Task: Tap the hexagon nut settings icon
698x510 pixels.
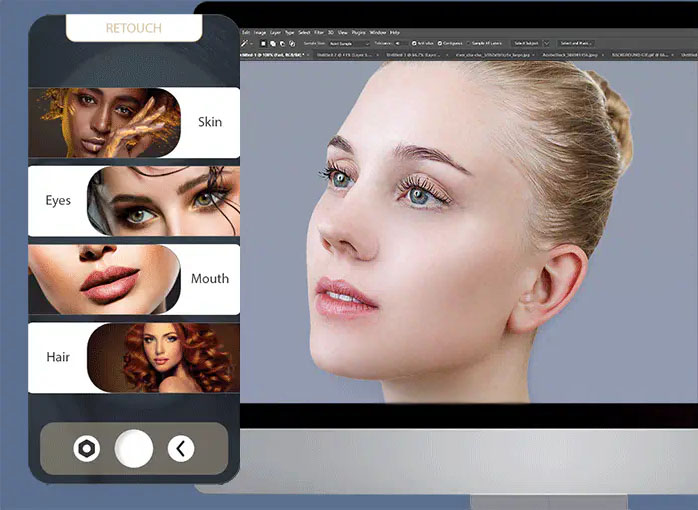Action: pyautogui.click(x=87, y=449)
